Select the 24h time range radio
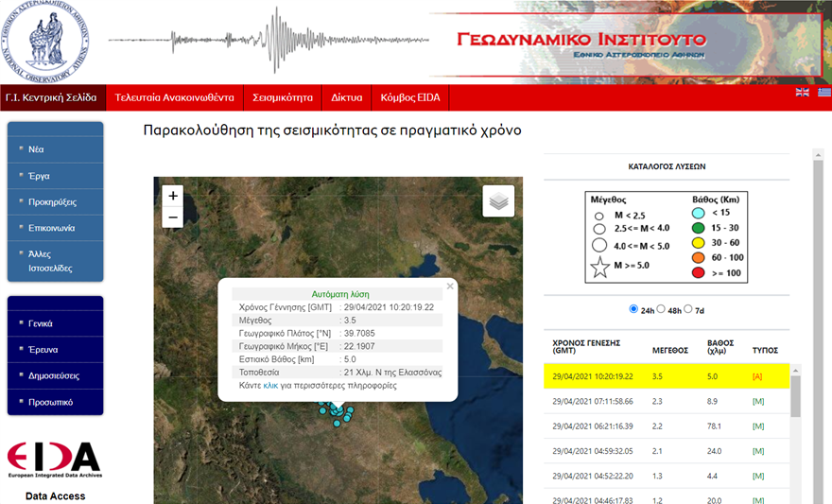This screenshot has width=832, height=504. pyautogui.click(x=633, y=309)
